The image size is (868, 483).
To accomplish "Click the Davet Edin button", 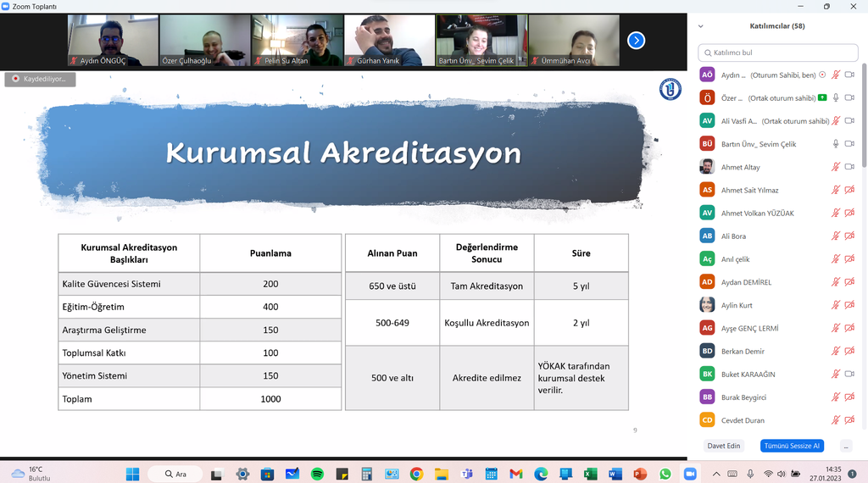I will pyautogui.click(x=723, y=446).
